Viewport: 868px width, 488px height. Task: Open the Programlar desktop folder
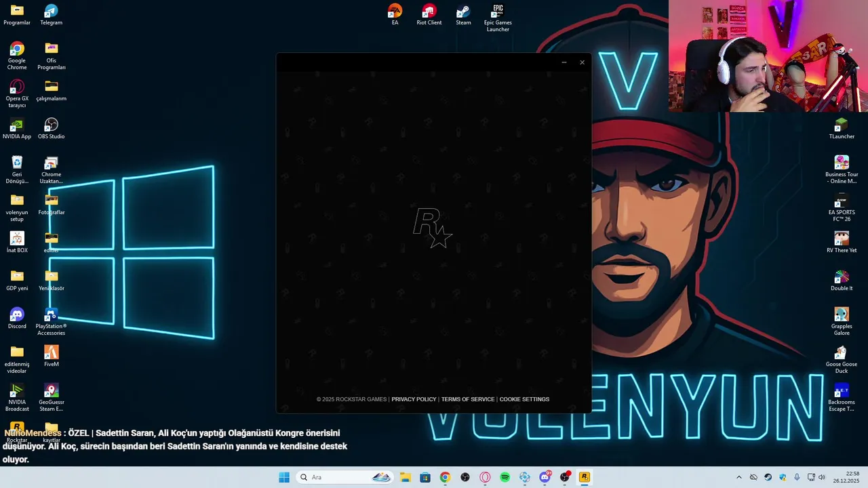(17, 15)
